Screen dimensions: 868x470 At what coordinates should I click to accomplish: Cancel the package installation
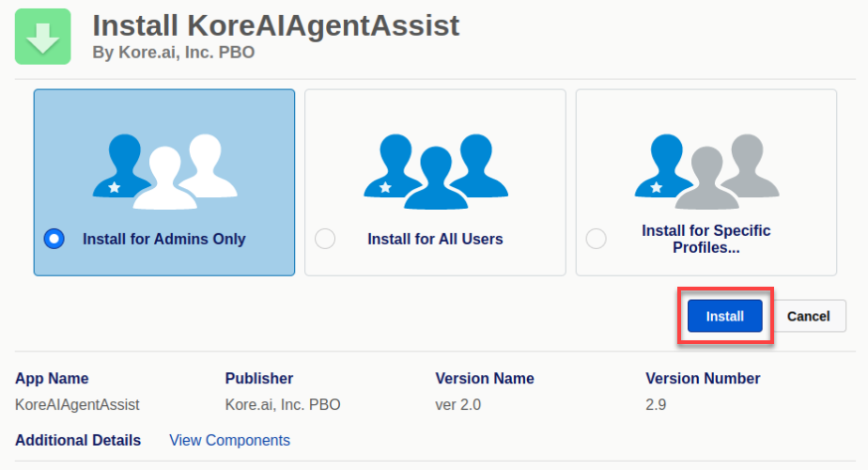pyautogui.click(x=808, y=316)
